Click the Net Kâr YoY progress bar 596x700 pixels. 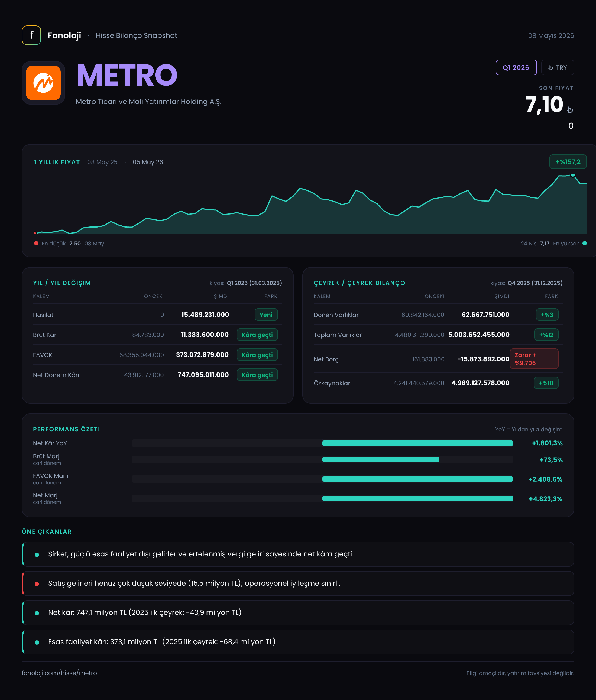click(322, 443)
